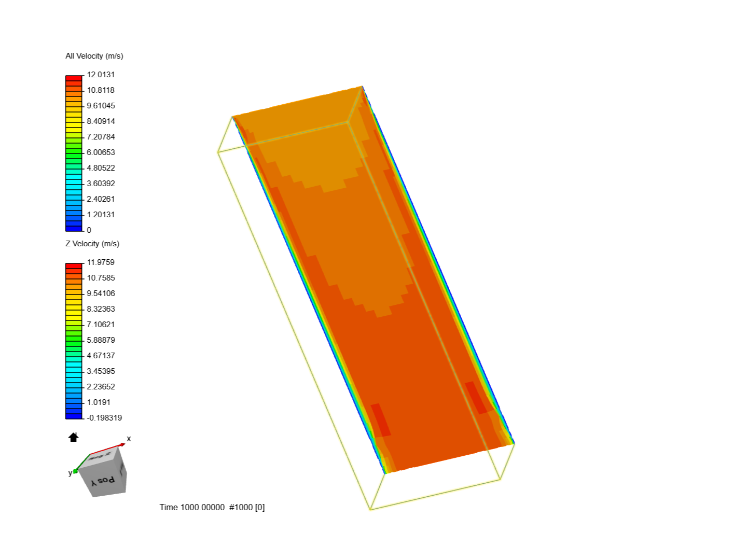747x560 pixels.
Task: Click the 4.67137 Z Velocity legend value
Action: tap(101, 356)
